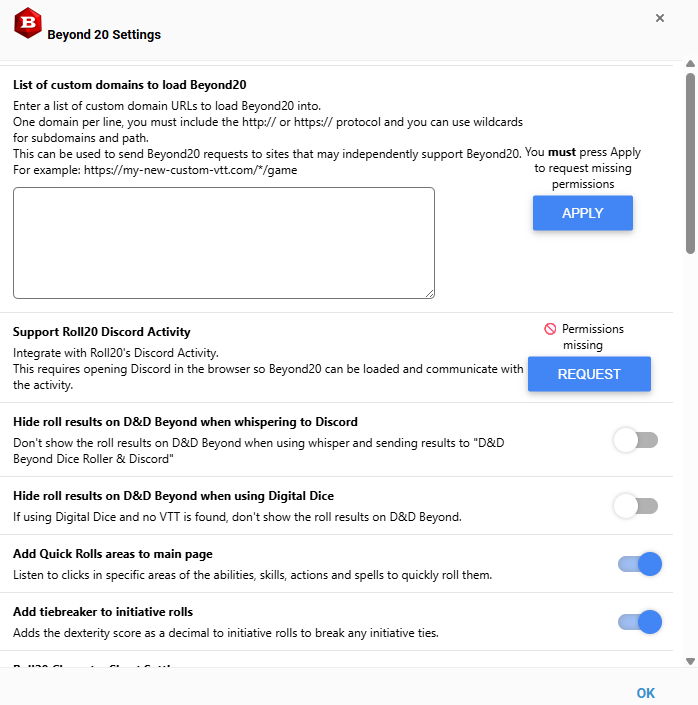Click the APPLY button for custom domains
698x705 pixels.
(x=583, y=213)
